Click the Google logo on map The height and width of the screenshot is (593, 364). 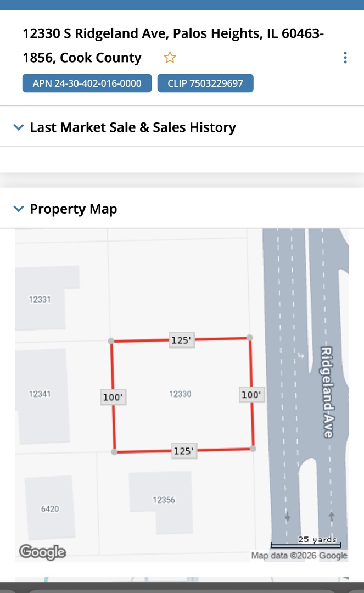[42, 552]
